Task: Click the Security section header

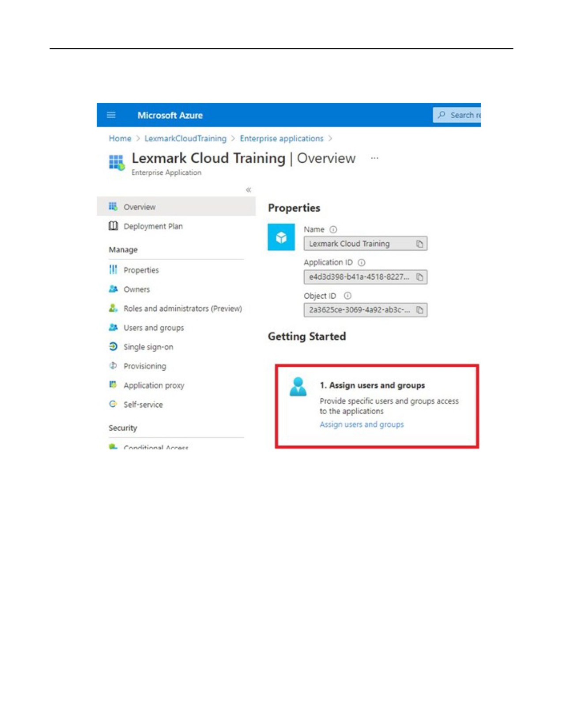Action: 123,428
